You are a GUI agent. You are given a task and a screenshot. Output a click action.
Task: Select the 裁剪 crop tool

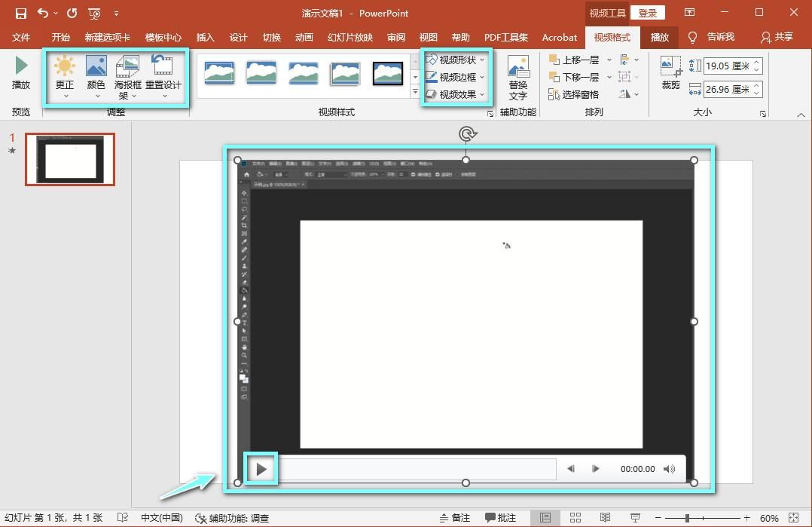coord(670,67)
